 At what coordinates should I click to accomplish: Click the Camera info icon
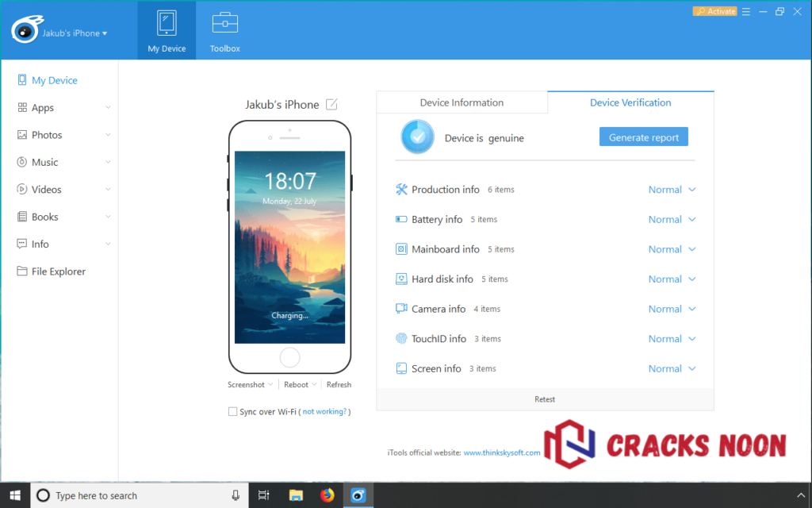coord(401,309)
